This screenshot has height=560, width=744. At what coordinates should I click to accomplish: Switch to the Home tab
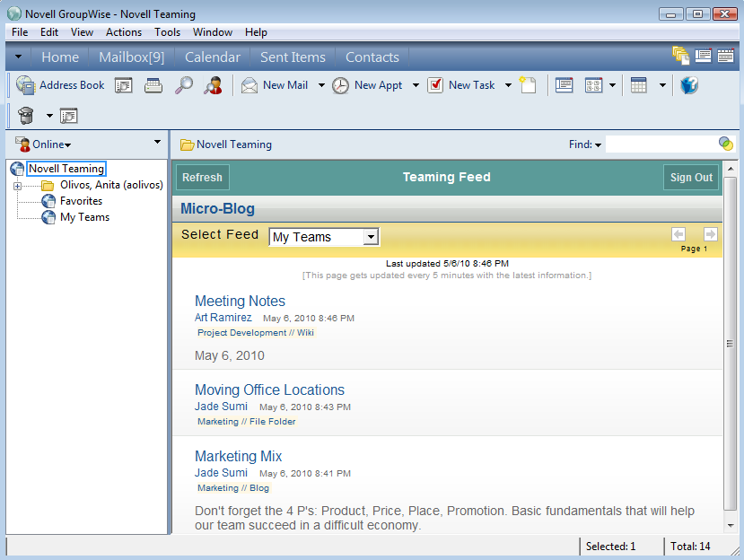[x=60, y=57]
